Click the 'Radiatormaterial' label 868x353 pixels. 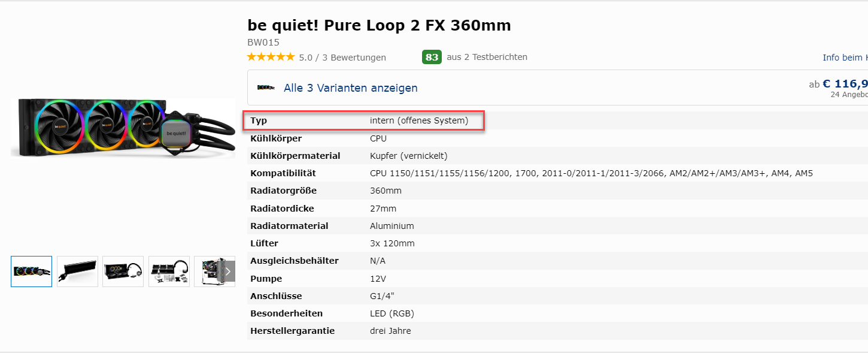[289, 226]
